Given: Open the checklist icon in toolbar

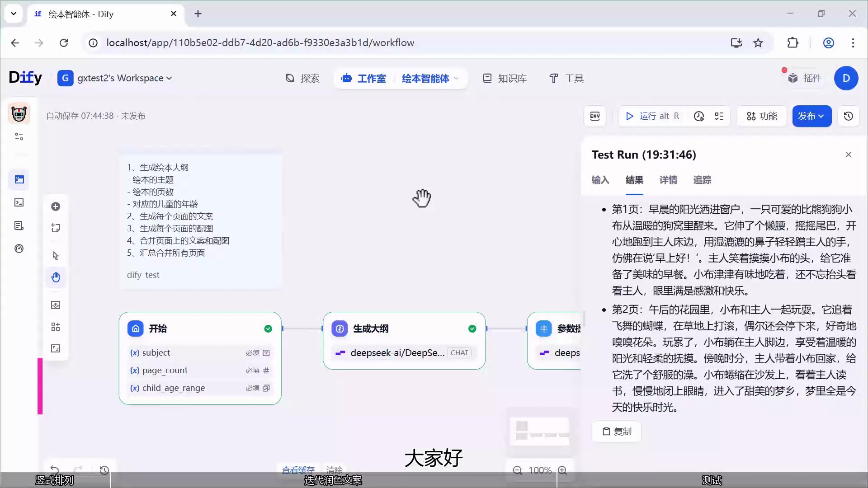Looking at the screenshot, I should 719,116.
